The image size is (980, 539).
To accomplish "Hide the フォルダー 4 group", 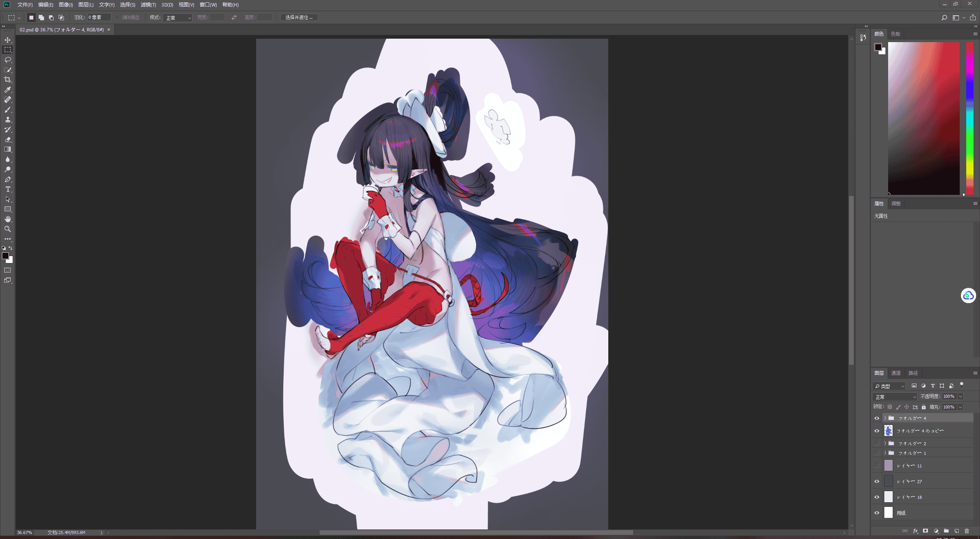I will click(x=877, y=418).
